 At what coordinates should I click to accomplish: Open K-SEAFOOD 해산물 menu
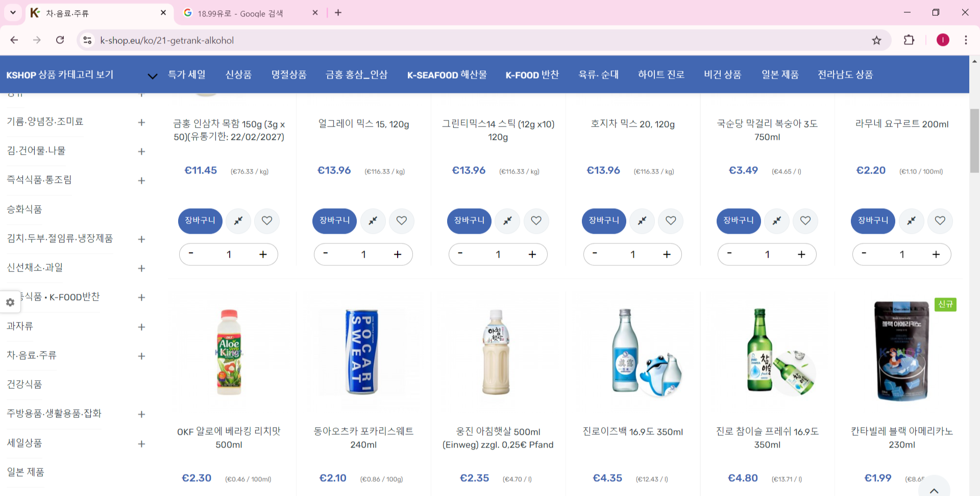[447, 75]
